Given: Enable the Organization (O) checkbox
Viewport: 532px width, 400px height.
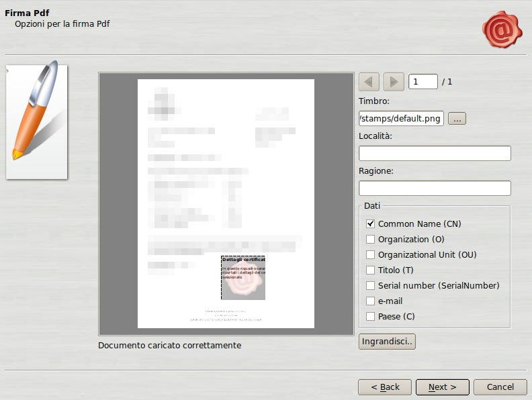Looking at the screenshot, I should [x=370, y=240].
